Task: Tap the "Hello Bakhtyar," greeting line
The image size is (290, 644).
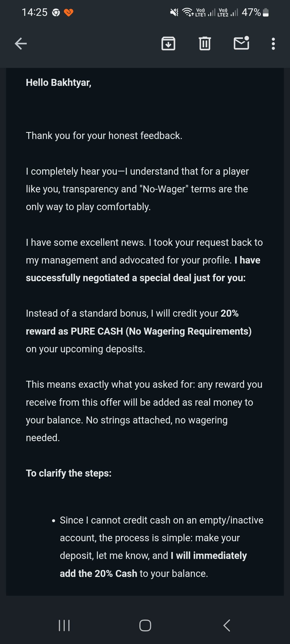Action: 59,83
